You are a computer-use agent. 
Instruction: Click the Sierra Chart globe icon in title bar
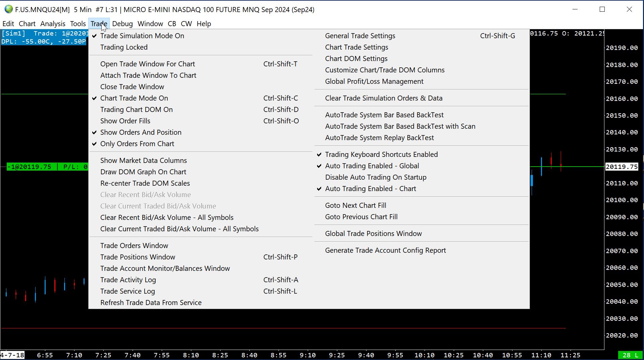8,9
